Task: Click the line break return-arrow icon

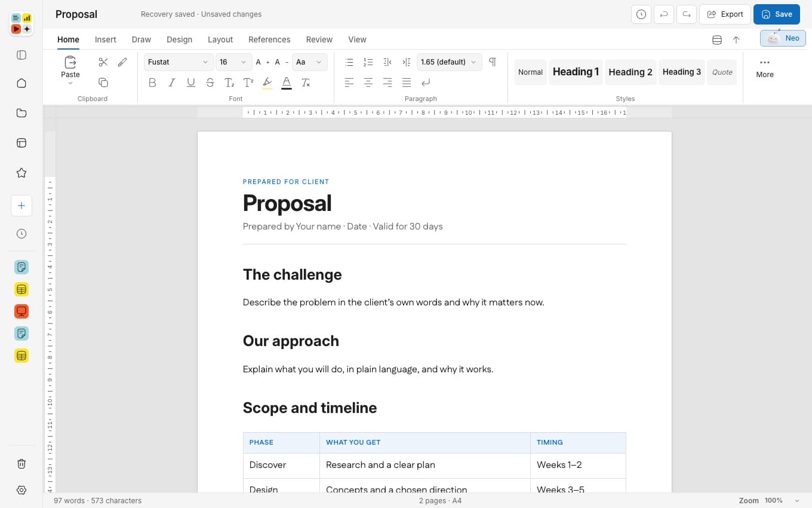Action: (x=426, y=82)
